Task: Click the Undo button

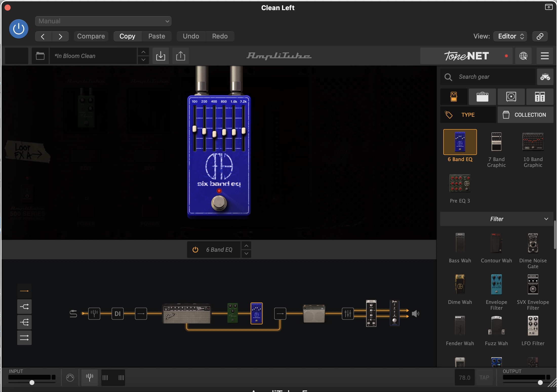Action: coord(191,36)
